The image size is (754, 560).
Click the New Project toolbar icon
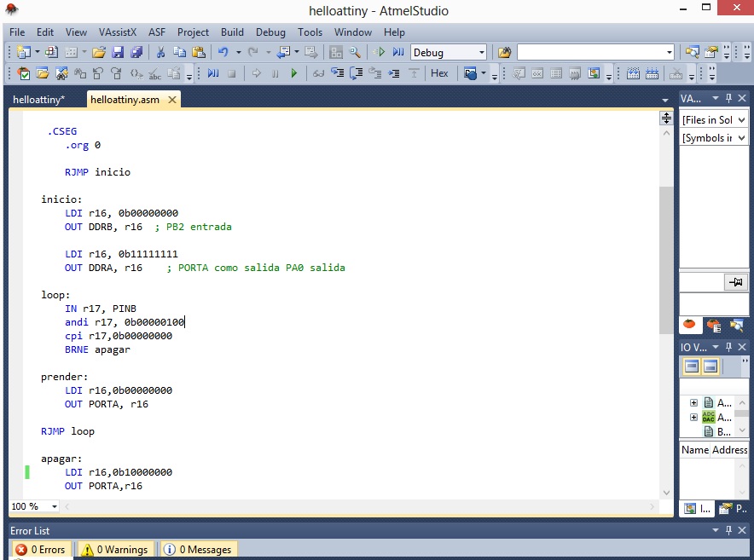click(x=23, y=52)
